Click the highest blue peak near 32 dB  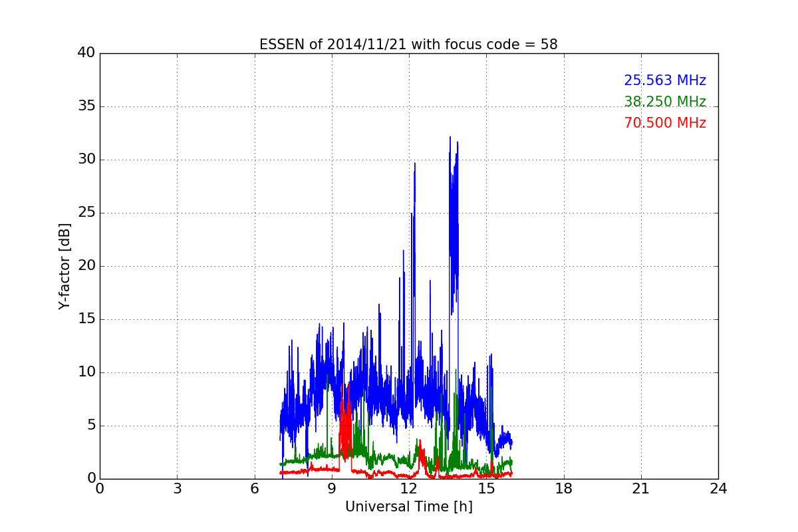[x=450, y=138]
